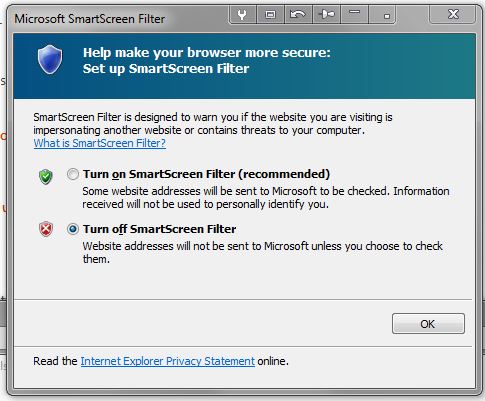Open the 'What is SmartScreen Filter?' link
The height and width of the screenshot is (401, 485).
(x=100, y=143)
